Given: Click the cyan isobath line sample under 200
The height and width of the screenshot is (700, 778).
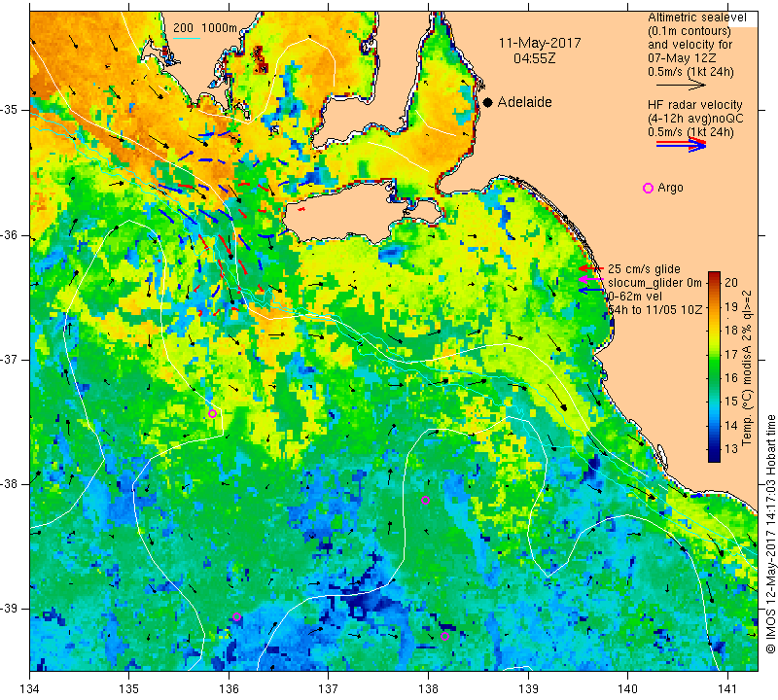Looking at the screenshot, I should [187, 38].
